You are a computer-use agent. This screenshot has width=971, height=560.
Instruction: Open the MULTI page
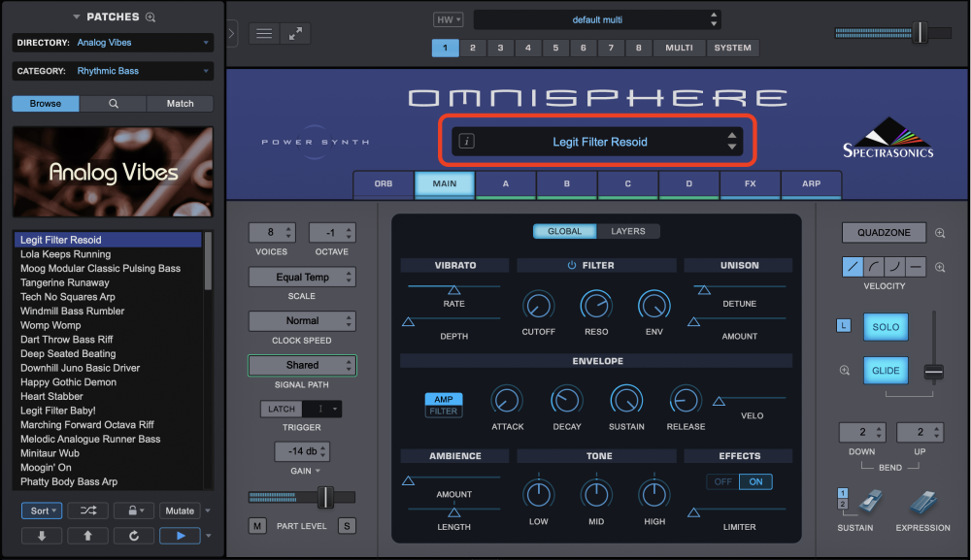pyautogui.click(x=679, y=48)
